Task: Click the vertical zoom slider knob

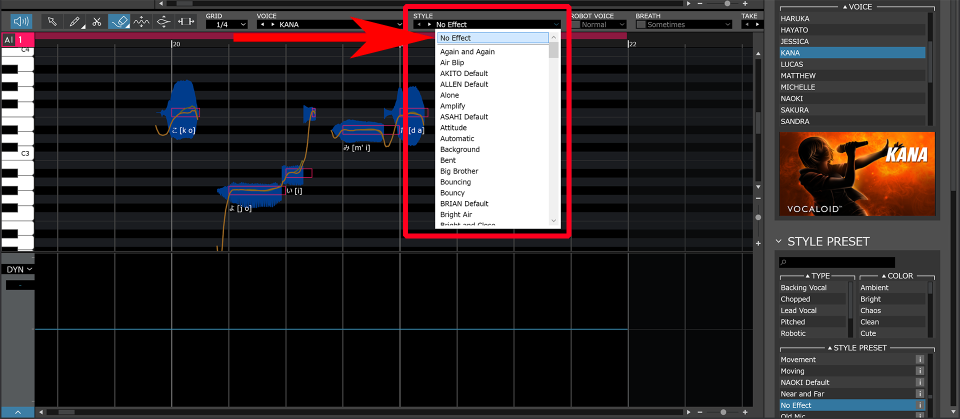Action: [x=759, y=217]
